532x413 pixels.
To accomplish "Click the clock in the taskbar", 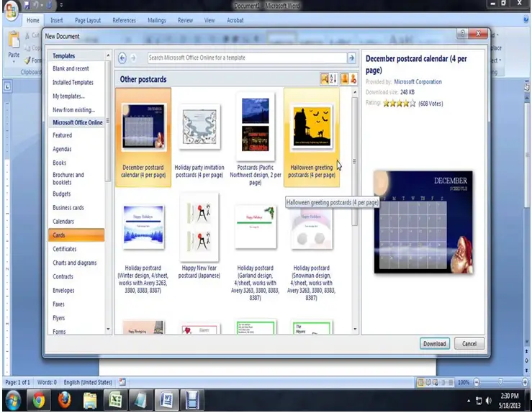I will (510, 401).
